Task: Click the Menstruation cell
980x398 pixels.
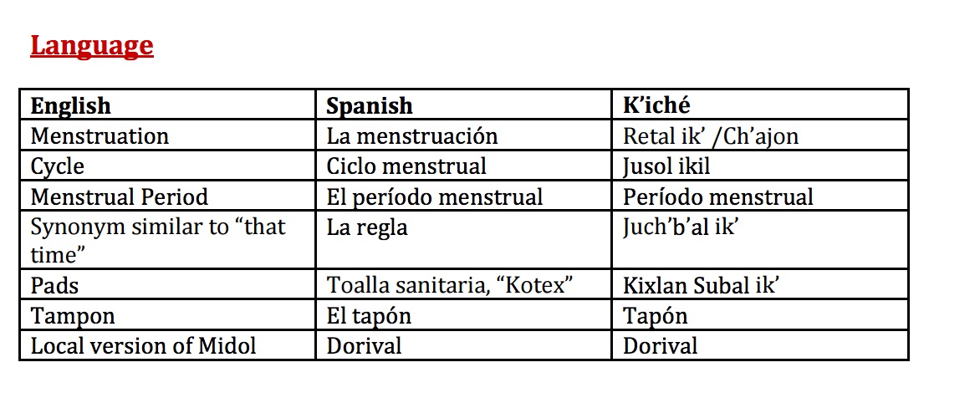Action: pyautogui.click(x=167, y=135)
